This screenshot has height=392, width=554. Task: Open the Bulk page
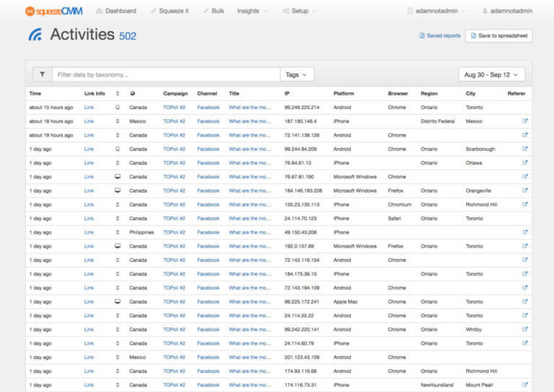pos(214,11)
